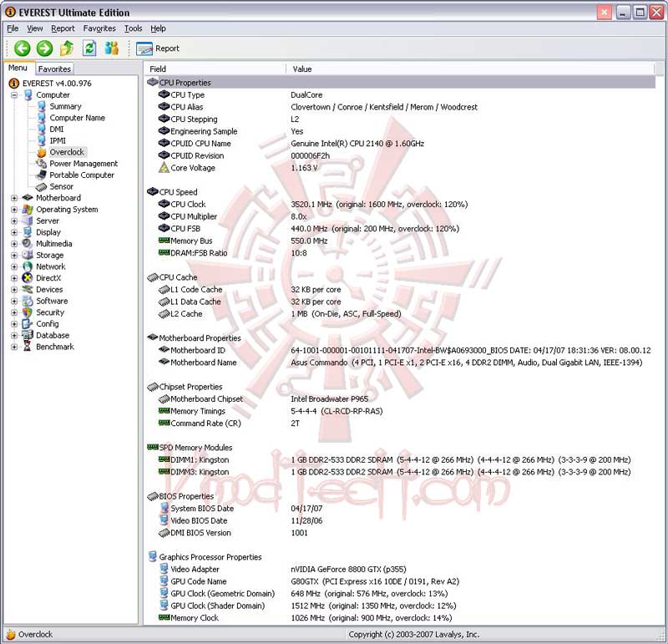The width and height of the screenshot is (668, 644).
Task: Expand the Multimedia tree node
Action: coord(14,244)
